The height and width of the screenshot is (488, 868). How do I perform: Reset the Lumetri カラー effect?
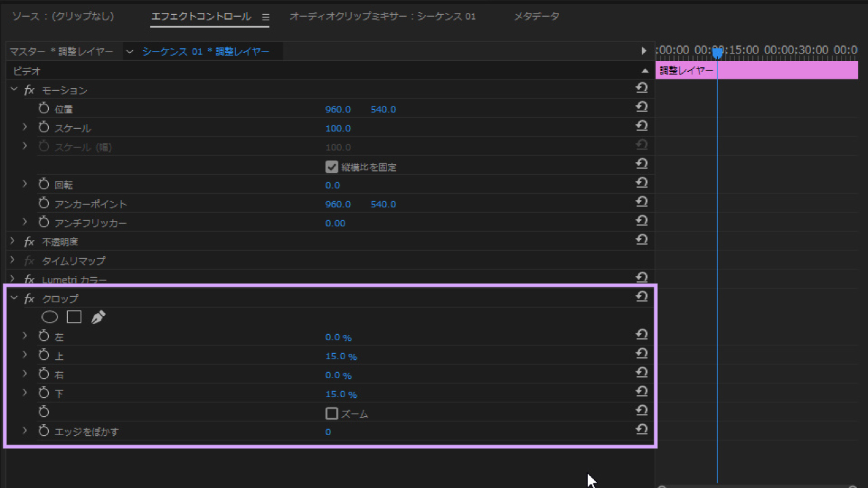tap(642, 277)
